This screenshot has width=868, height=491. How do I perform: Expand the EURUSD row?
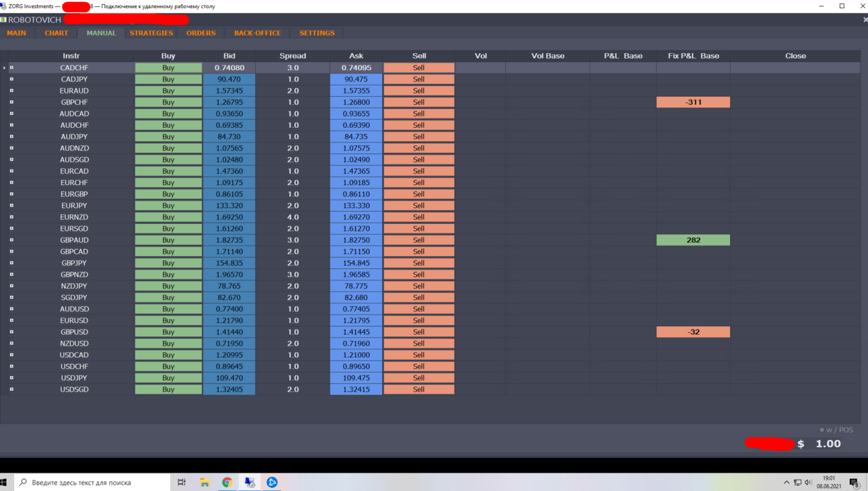tap(11, 320)
